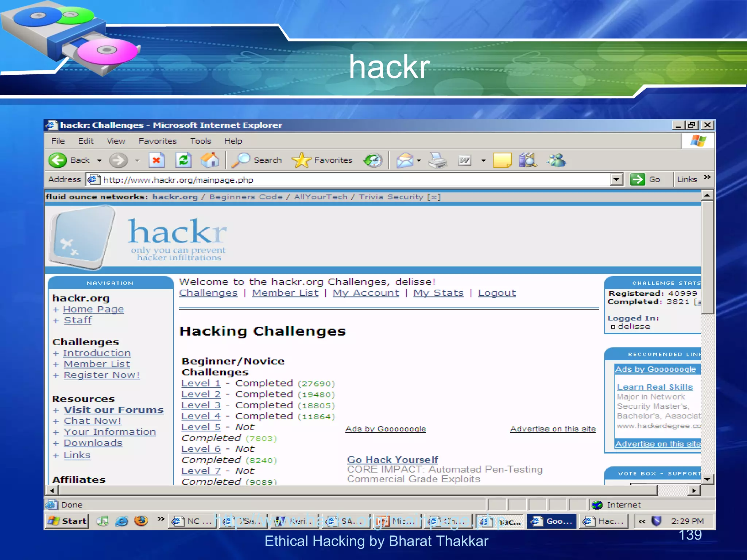Open the Favorites menu
Image resolution: width=747 pixels, height=560 pixels.
pos(158,141)
